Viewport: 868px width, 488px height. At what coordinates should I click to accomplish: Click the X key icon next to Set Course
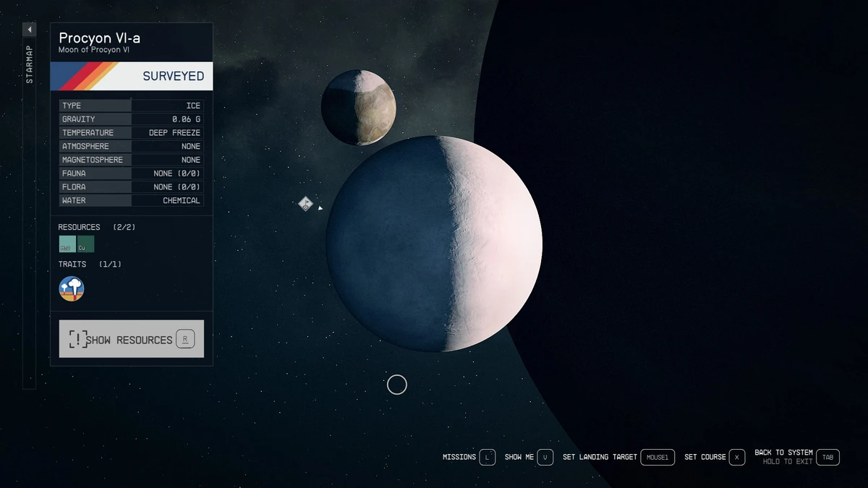point(737,457)
